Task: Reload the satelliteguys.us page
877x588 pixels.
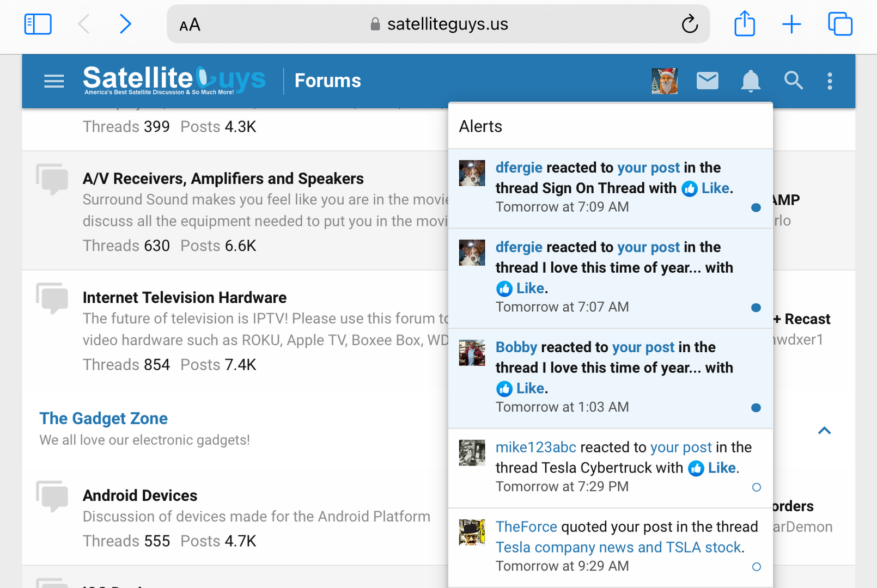Action: 690,24
